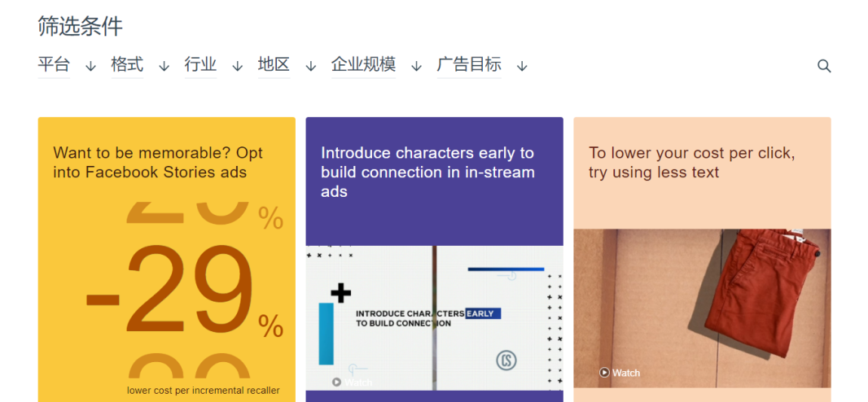The image size is (868, 402).
Task: Click arrow next to 广告目标
Action: (522, 67)
